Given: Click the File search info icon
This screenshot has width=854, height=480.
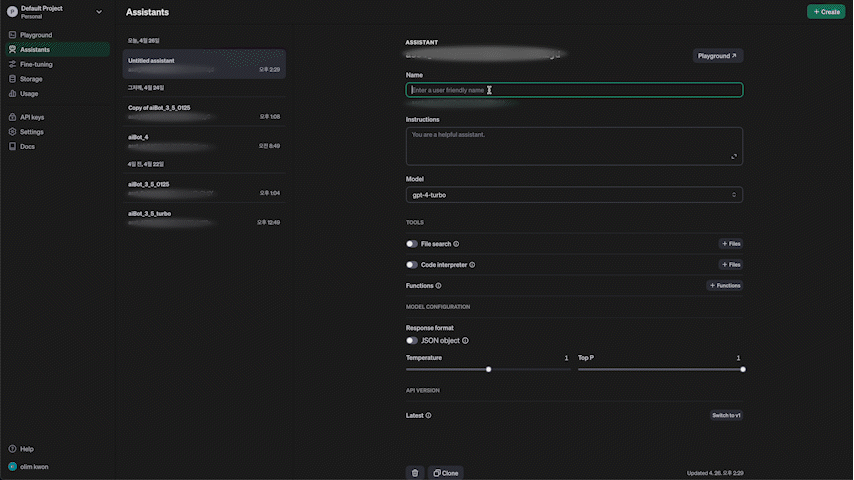Looking at the screenshot, I should 456,244.
